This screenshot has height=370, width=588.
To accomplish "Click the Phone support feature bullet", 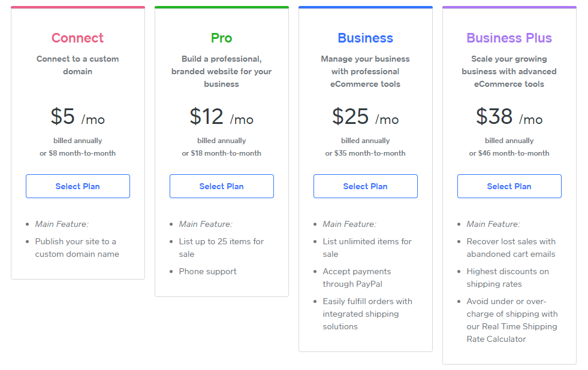I will [209, 271].
